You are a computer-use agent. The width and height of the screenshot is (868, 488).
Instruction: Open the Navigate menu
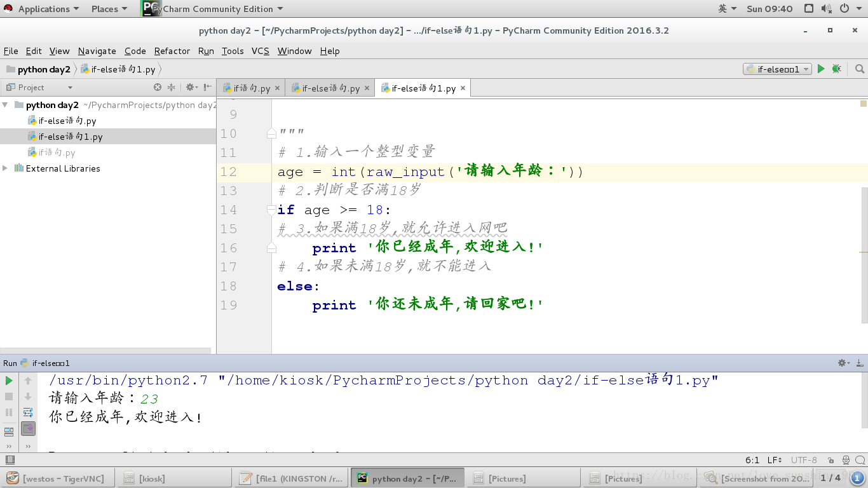coord(97,51)
